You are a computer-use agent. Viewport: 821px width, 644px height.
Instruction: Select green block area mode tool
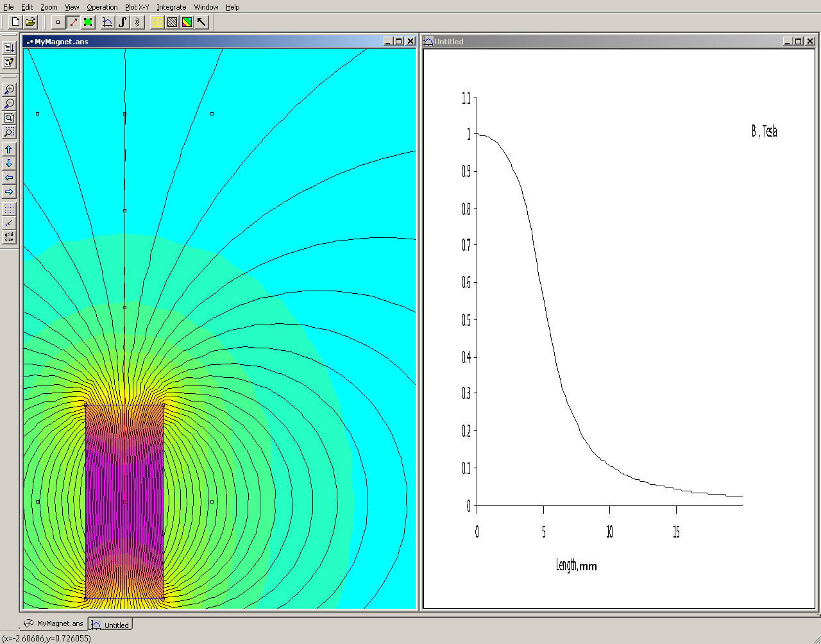click(x=88, y=22)
